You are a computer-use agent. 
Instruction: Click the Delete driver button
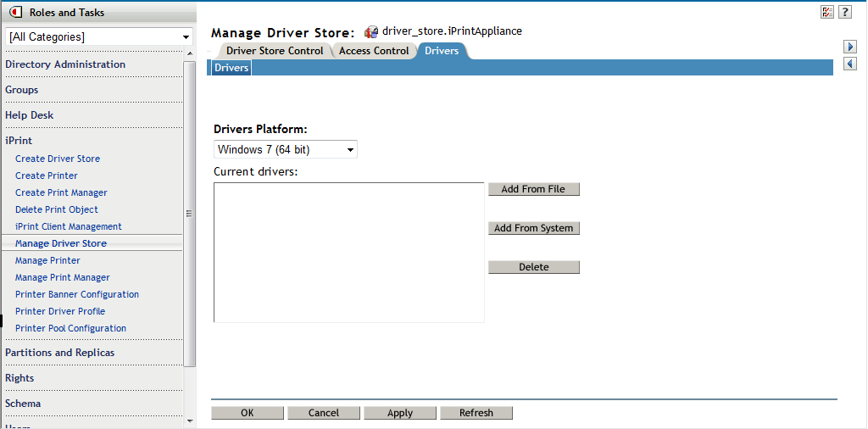(534, 267)
